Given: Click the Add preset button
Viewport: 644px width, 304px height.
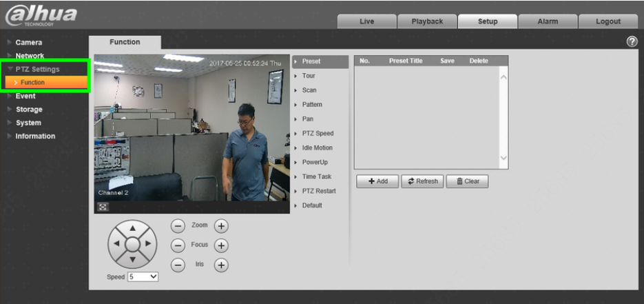Looking at the screenshot, I should click(x=377, y=181).
